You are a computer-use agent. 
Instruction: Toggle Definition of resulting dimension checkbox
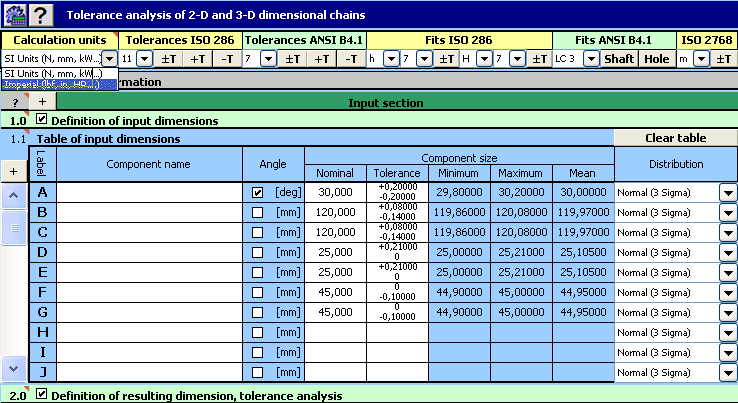[x=41, y=394]
